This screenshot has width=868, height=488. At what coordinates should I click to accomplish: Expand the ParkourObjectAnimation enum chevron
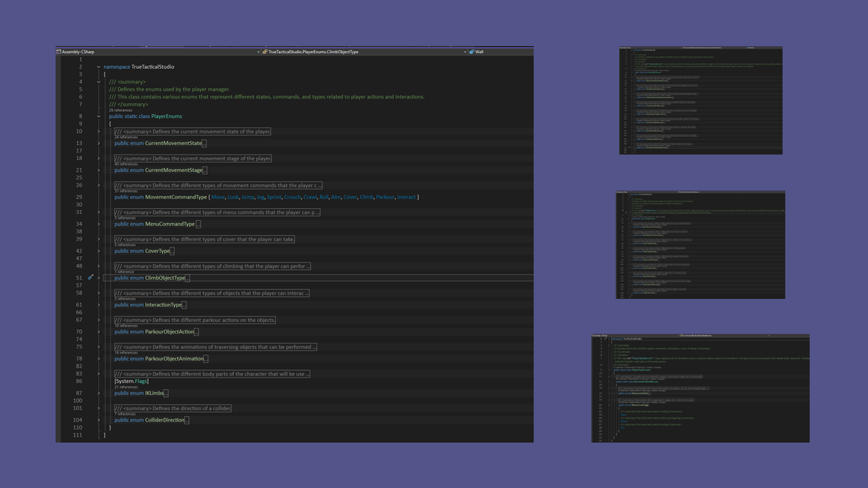coord(98,359)
